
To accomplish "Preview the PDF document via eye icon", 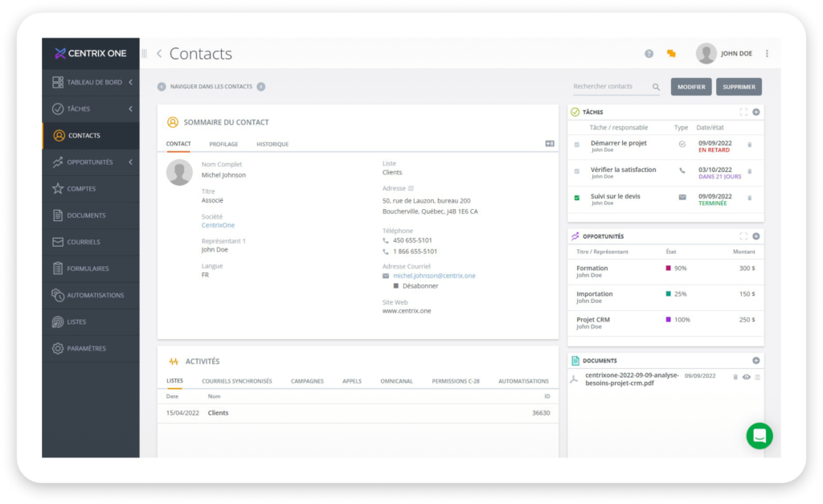I will tap(746, 377).
